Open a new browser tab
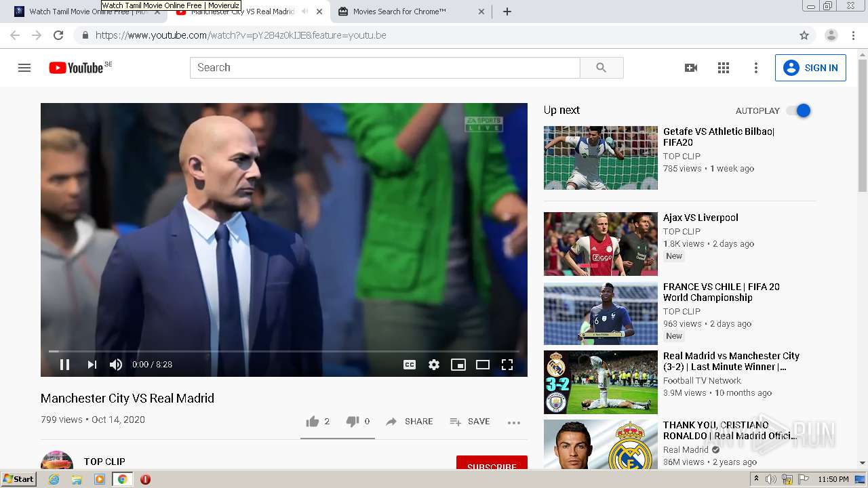The width and height of the screenshot is (868, 488). pos(507,12)
